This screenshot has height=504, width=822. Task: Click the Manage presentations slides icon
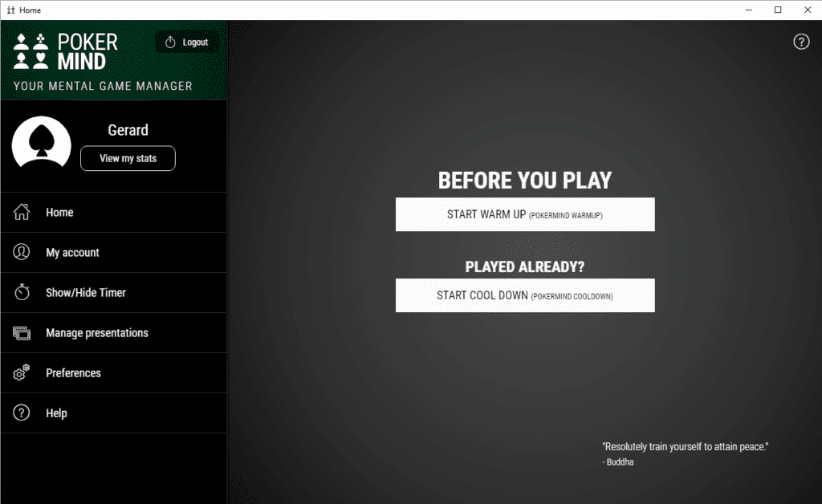click(22, 333)
